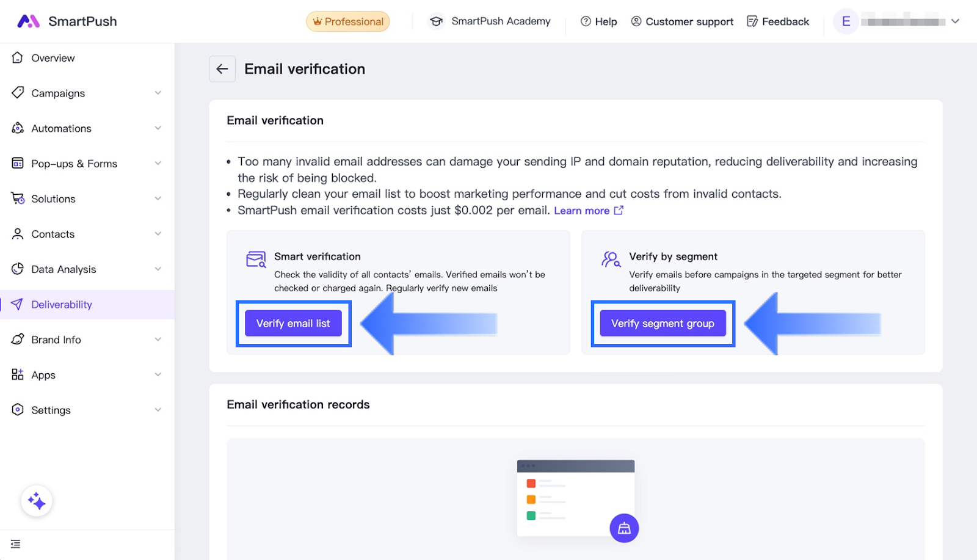
Task: Click the back arrow beside Email verification
Action: pos(222,69)
